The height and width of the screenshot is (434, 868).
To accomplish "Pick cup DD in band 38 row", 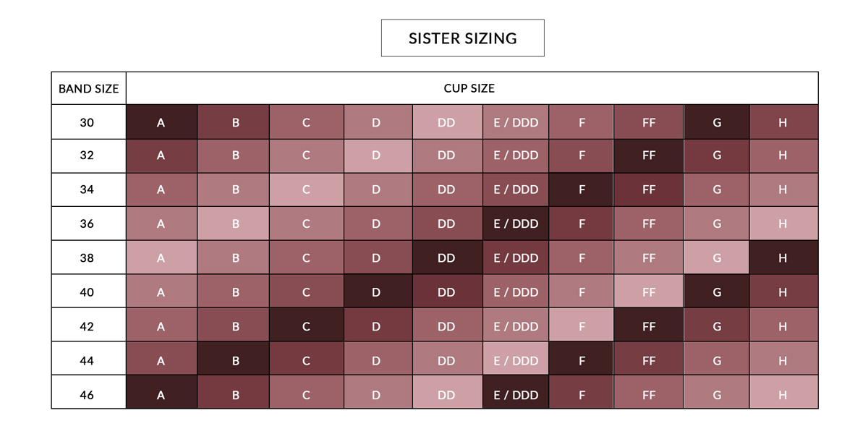I will [446, 258].
